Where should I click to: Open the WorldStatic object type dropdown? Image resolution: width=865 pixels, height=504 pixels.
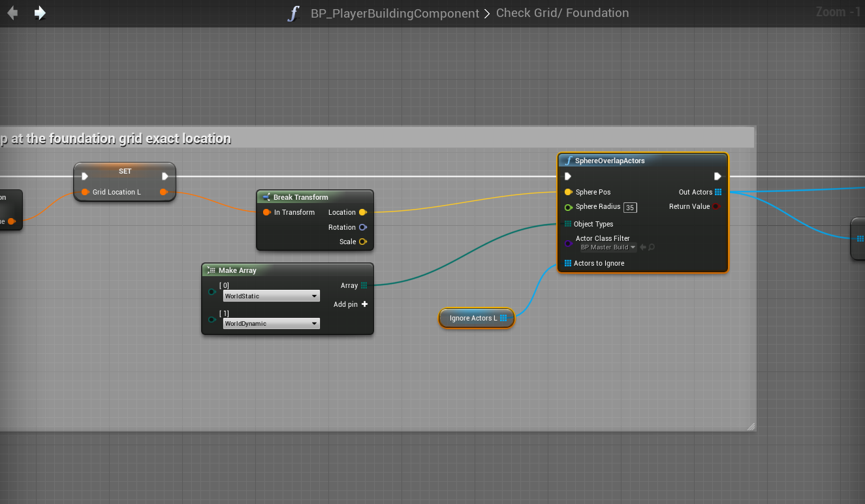tap(271, 296)
